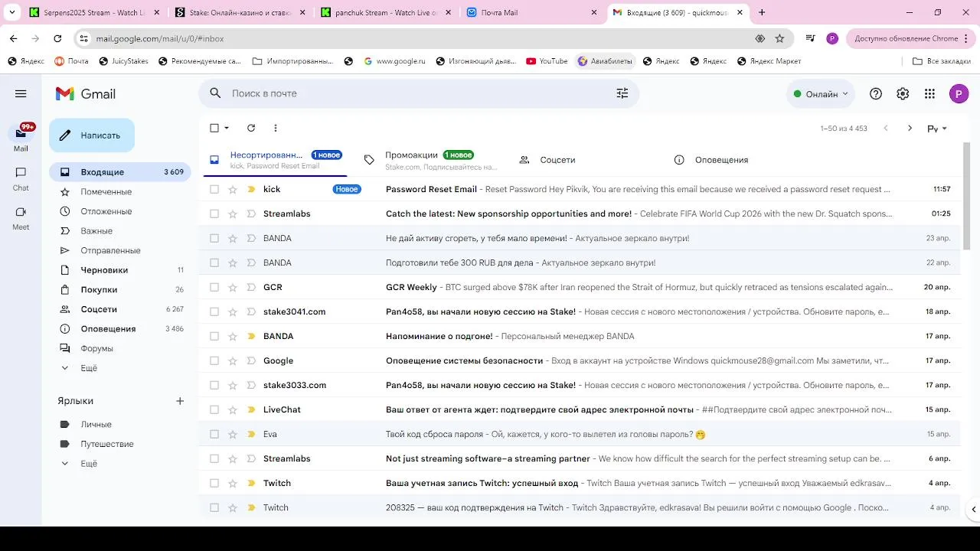Open Черновики folder

pyautogui.click(x=120, y=270)
